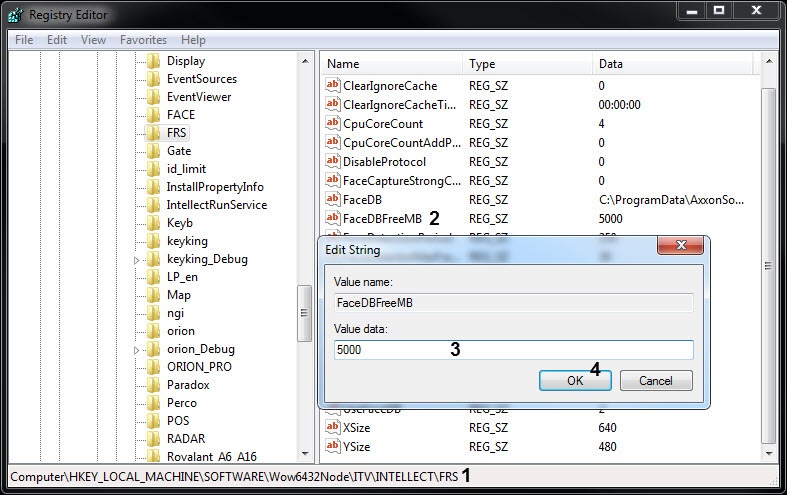This screenshot has width=787, height=495.
Task: Open the Edit menu
Action: click(x=57, y=40)
